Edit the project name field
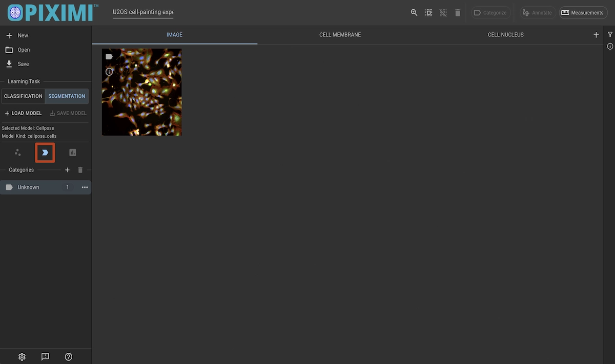615x364 pixels. pyautogui.click(x=143, y=12)
